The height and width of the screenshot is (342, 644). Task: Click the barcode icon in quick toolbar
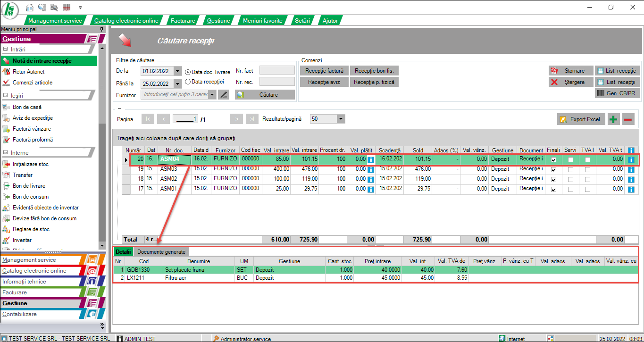pyautogui.click(x=67, y=8)
